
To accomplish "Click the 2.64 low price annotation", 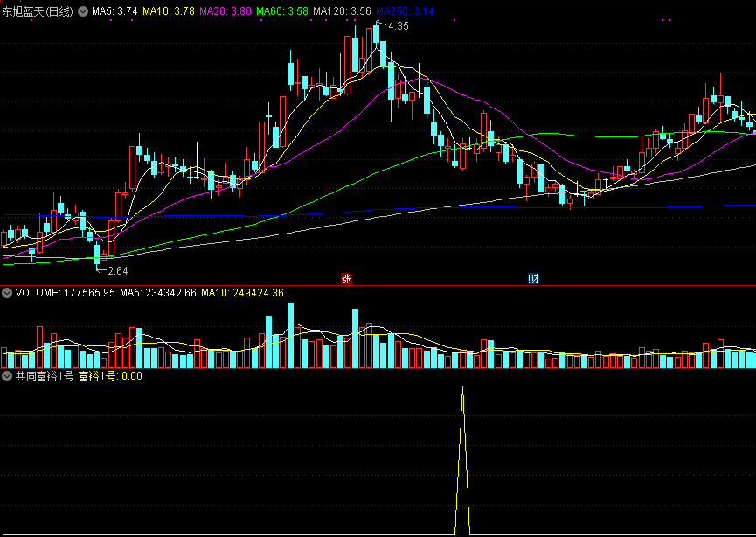I will click(118, 270).
